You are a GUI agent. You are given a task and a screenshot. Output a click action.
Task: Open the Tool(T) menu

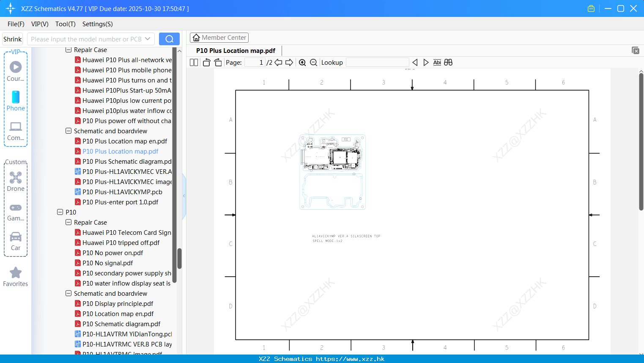66,24
